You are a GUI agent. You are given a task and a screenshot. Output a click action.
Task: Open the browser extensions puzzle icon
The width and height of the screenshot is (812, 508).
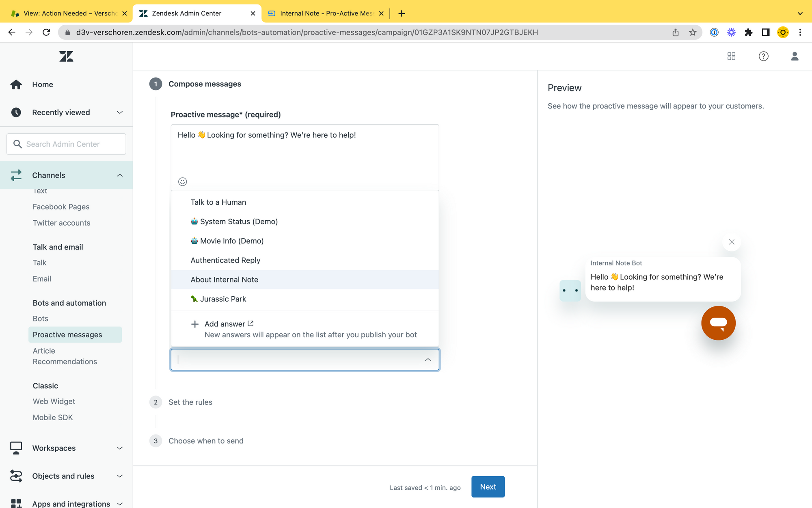click(748, 33)
